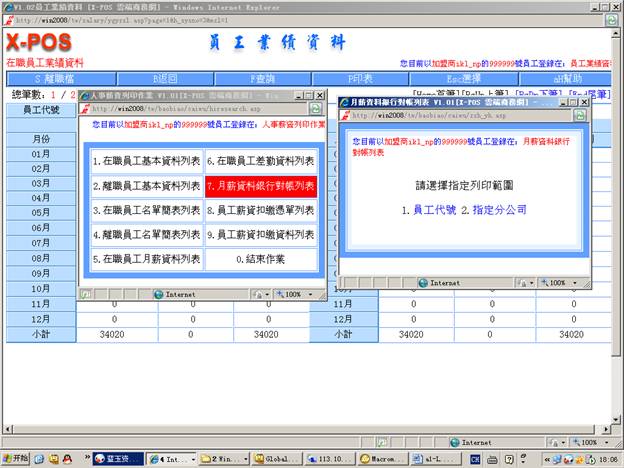
Task: Open 9. 員工薪資扣繳資料列表 report
Action: tap(261, 234)
